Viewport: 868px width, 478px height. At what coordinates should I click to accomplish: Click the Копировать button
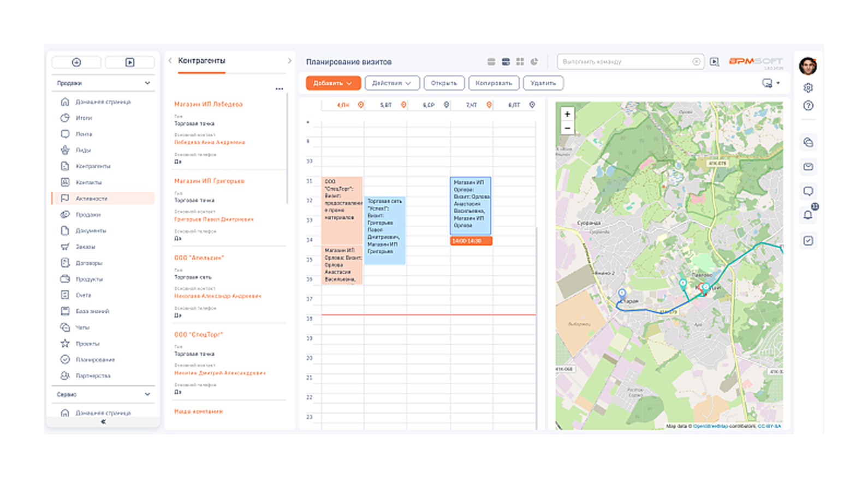[494, 83]
